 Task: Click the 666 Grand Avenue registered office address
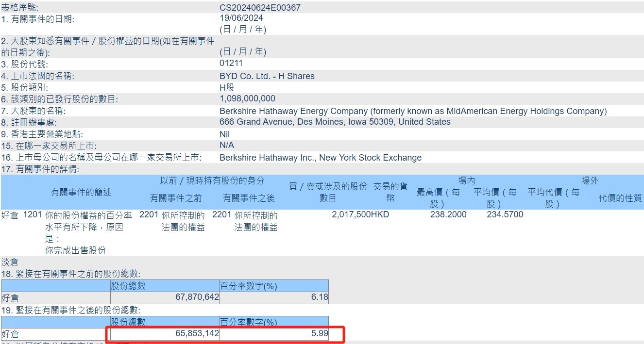pyautogui.click(x=335, y=122)
